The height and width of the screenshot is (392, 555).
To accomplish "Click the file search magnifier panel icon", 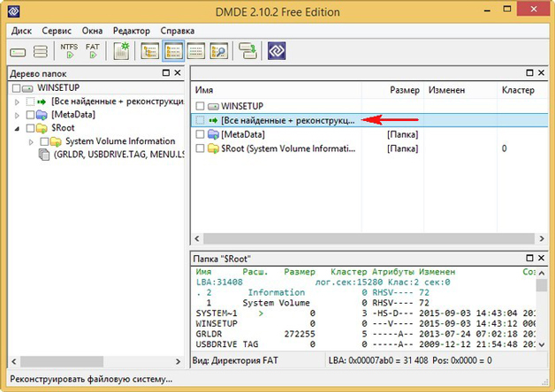I will click(x=218, y=51).
